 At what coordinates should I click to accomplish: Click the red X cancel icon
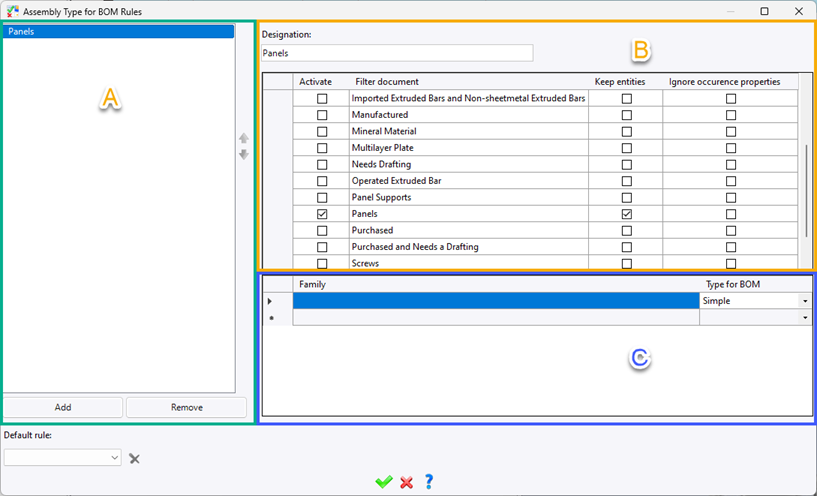point(406,482)
